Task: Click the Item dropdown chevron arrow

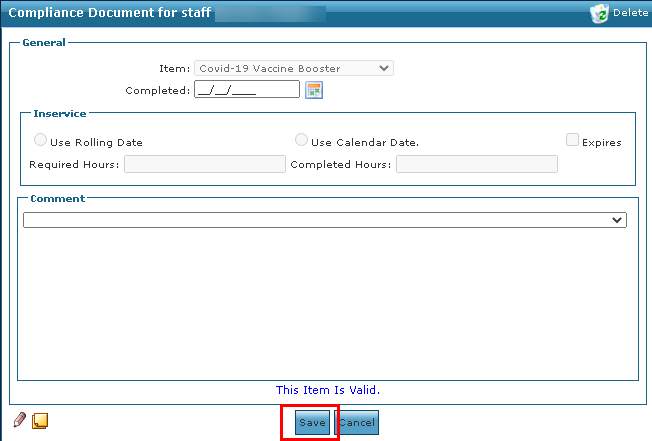Action: click(384, 68)
